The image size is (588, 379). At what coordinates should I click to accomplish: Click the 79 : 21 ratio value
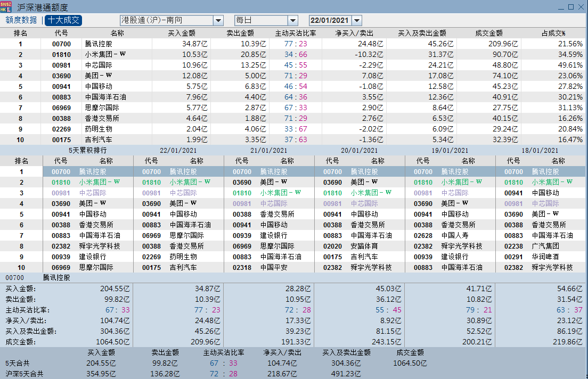click(x=479, y=310)
